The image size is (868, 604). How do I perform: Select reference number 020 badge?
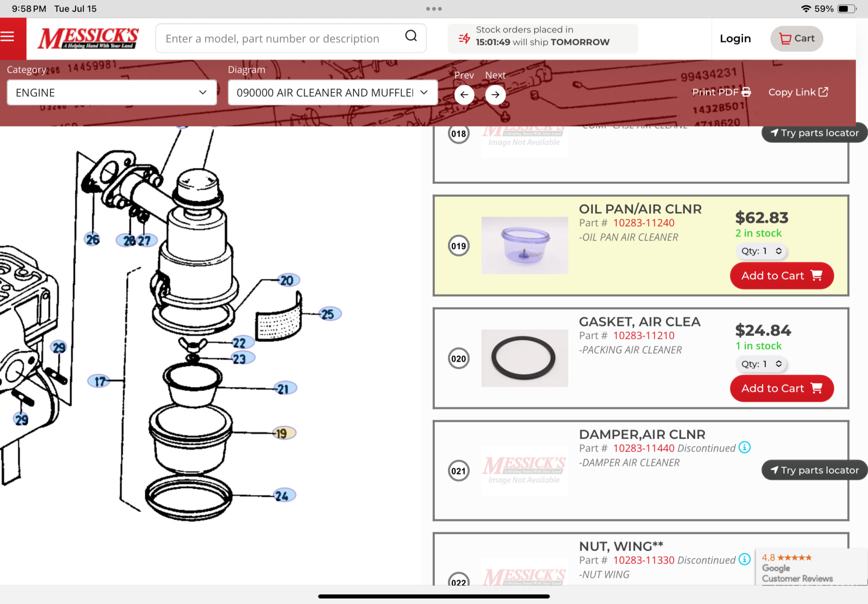(459, 359)
